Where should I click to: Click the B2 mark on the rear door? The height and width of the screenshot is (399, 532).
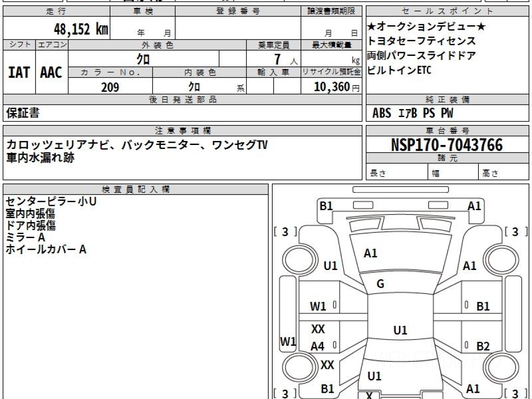(483, 346)
